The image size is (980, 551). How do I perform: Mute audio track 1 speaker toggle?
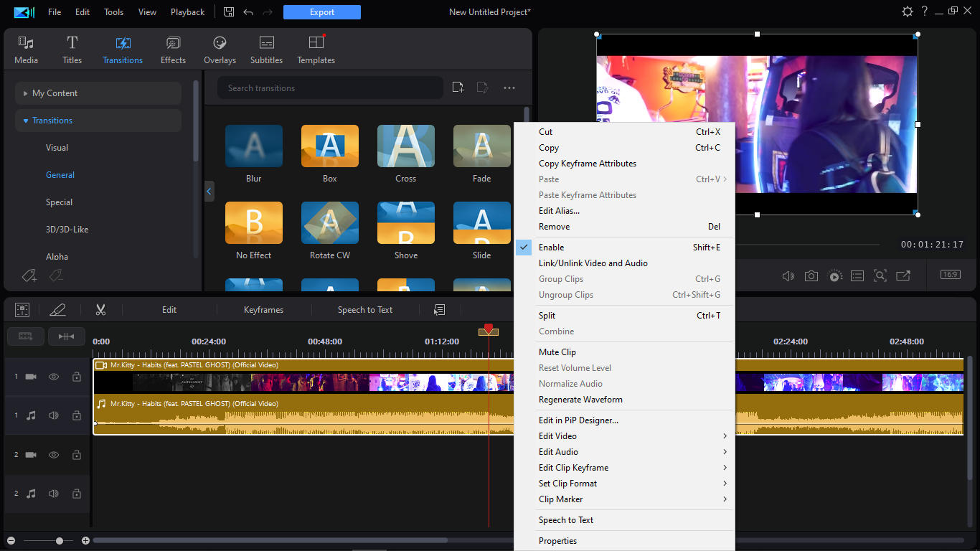(54, 415)
